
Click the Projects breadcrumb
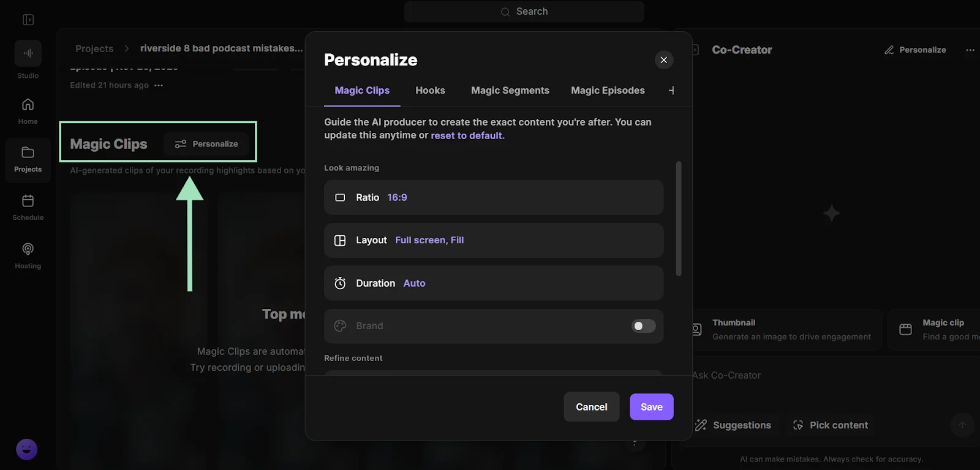(x=94, y=48)
